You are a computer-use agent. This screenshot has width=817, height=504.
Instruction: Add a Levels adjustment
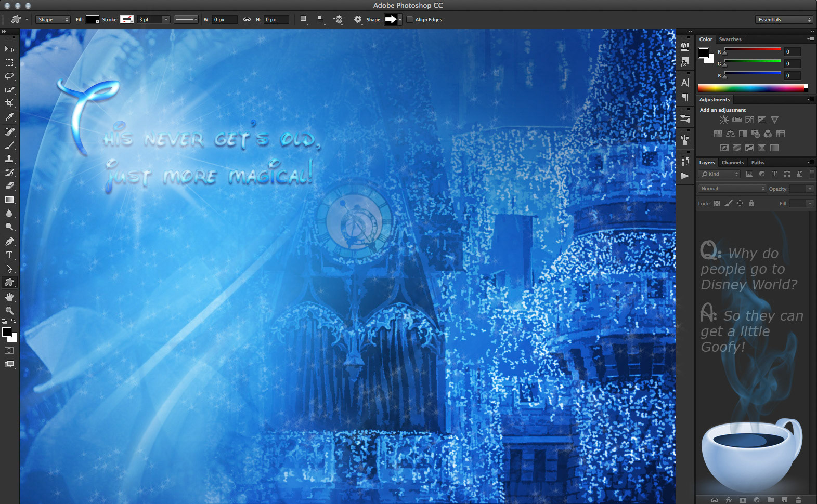tap(737, 120)
